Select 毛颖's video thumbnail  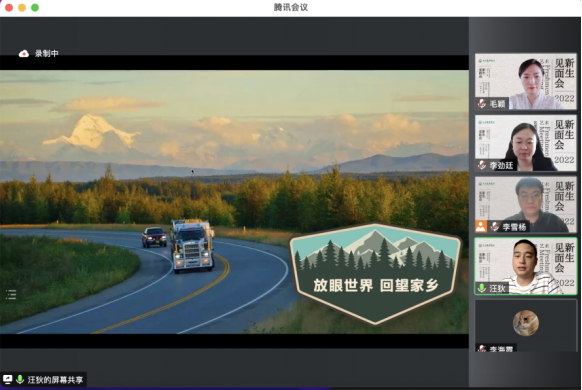(x=526, y=81)
